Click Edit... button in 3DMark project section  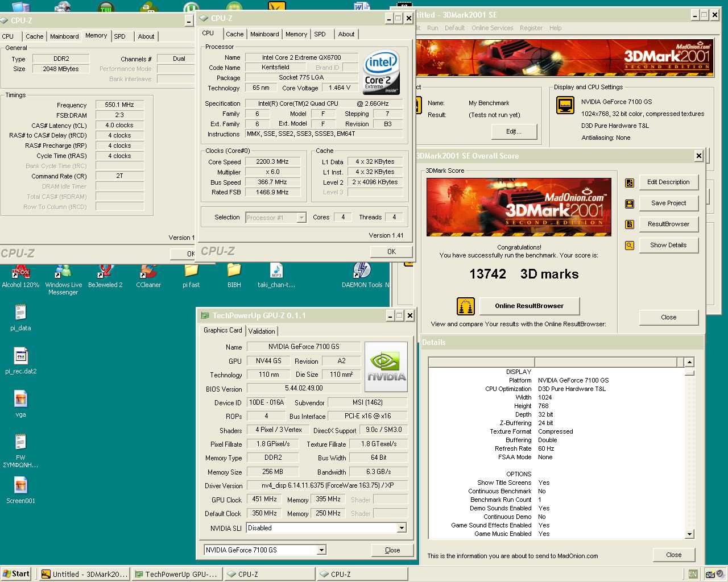click(x=514, y=131)
